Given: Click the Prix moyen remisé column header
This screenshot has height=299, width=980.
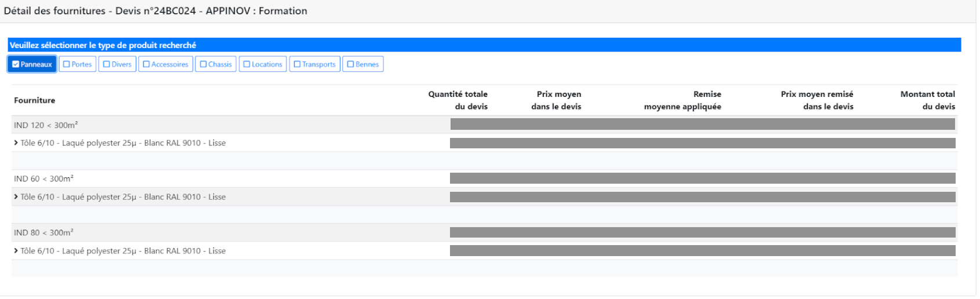Looking at the screenshot, I should tap(816, 100).
